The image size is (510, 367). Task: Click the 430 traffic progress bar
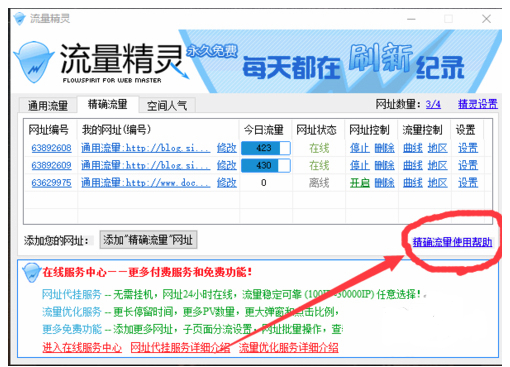coord(266,165)
